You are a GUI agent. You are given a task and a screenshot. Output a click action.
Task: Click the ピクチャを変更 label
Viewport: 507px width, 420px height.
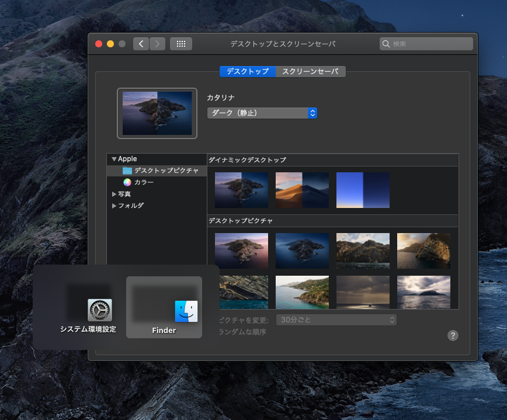244,321
